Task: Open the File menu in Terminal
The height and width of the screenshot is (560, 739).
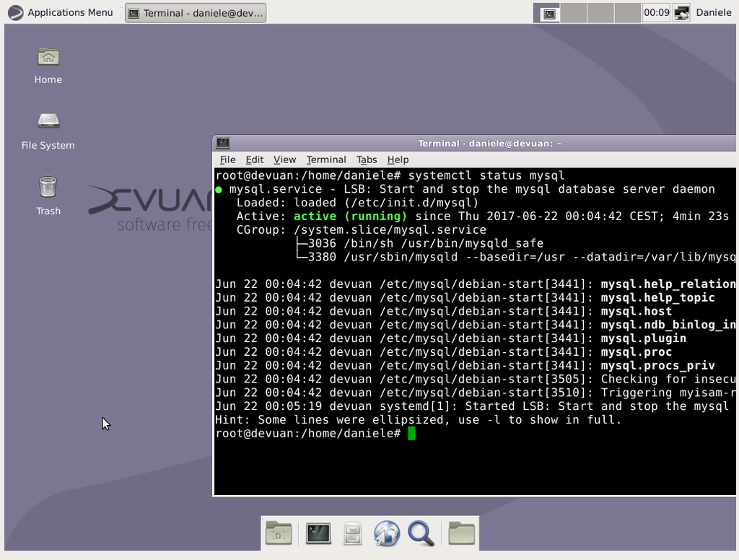Action: tap(227, 159)
